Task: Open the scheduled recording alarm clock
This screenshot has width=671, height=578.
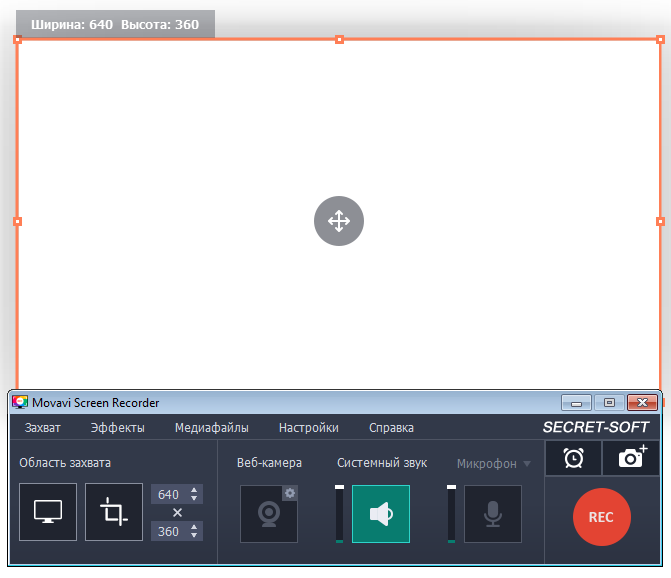Action: (573, 458)
